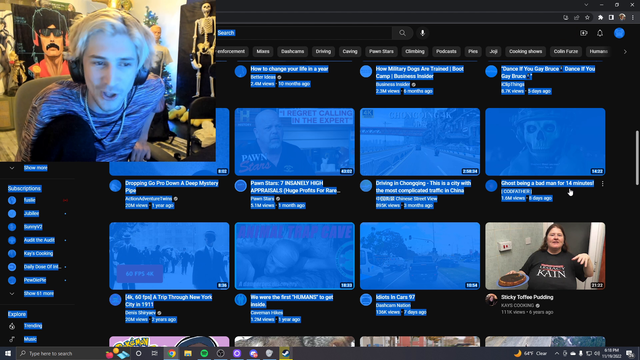Select the Mixes topic chip
This screenshot has height=360, width=640.
click(263, 51)
